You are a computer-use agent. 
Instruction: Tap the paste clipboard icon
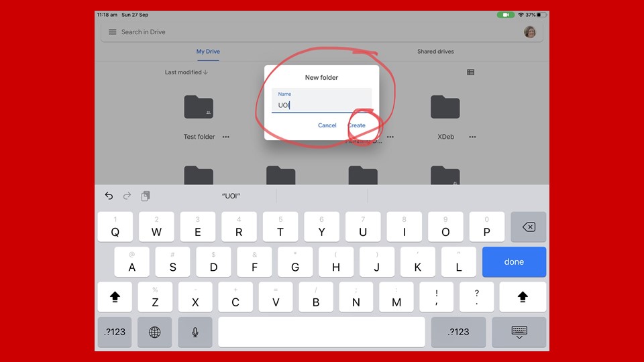(146, 196)
